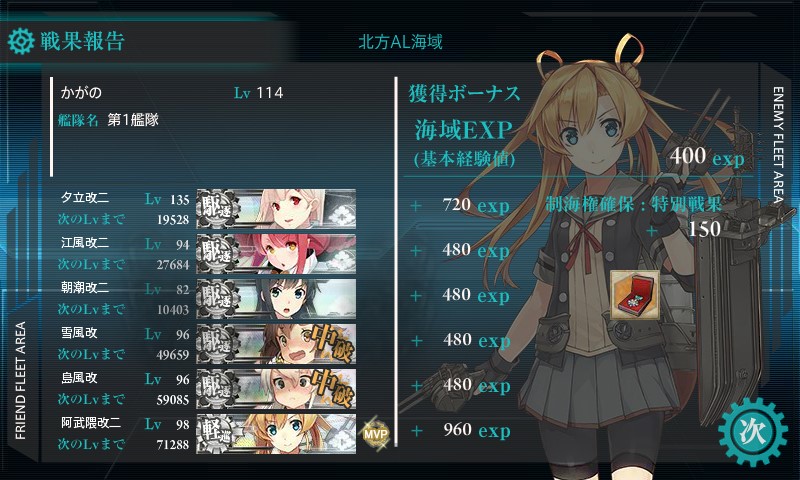Click the 獲得ボーナス heading
The image size is (800, 480).
tap(464, 94)
